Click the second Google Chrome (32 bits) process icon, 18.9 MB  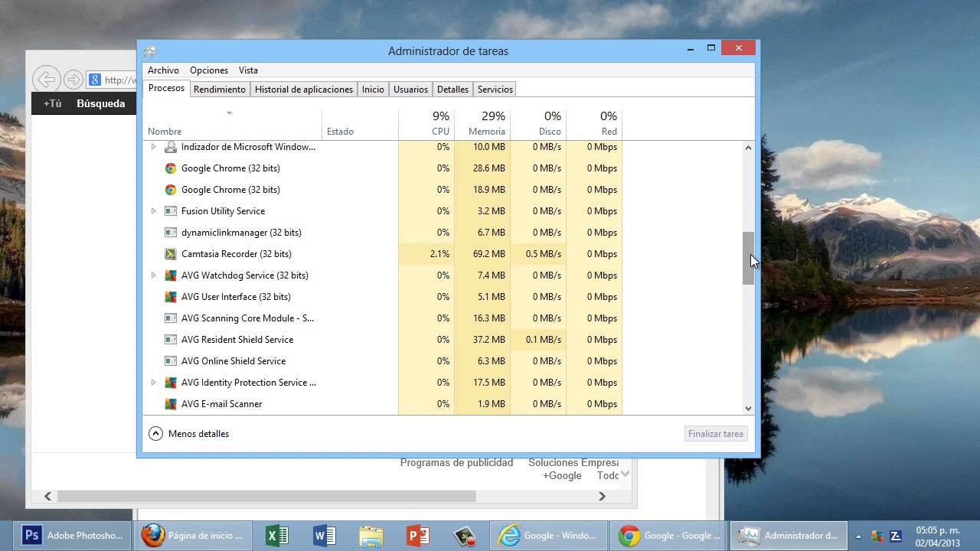click(171, 190)
